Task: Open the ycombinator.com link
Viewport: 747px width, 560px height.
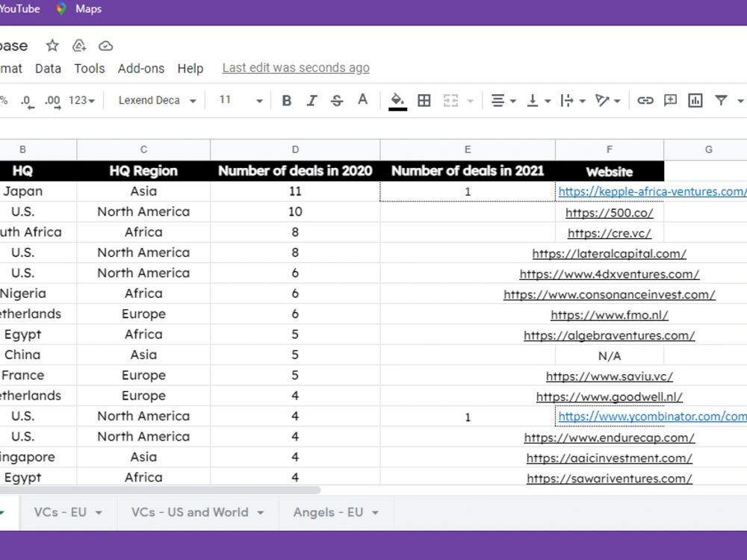Action: (652, 416)
